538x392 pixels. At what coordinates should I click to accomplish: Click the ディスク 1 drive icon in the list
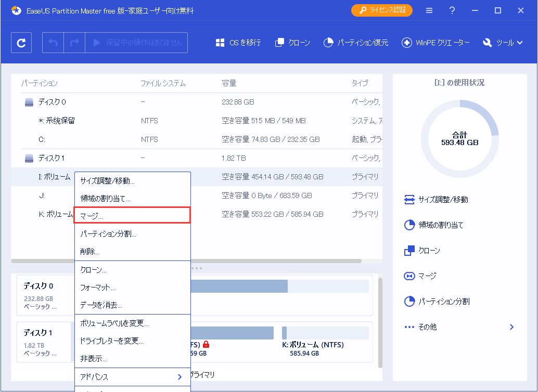[29, 159]
